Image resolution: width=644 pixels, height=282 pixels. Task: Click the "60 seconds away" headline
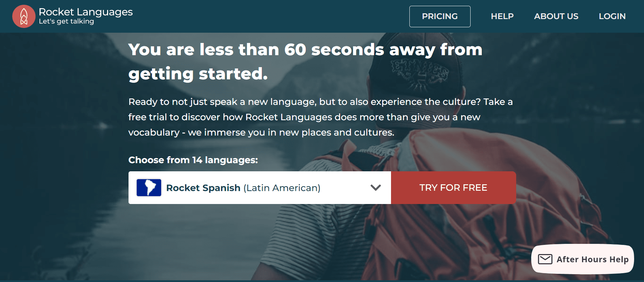click(x=305, y=50)
